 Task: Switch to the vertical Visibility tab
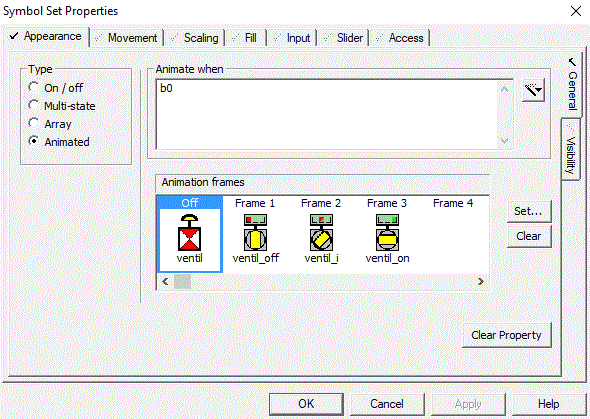(571, 150)
